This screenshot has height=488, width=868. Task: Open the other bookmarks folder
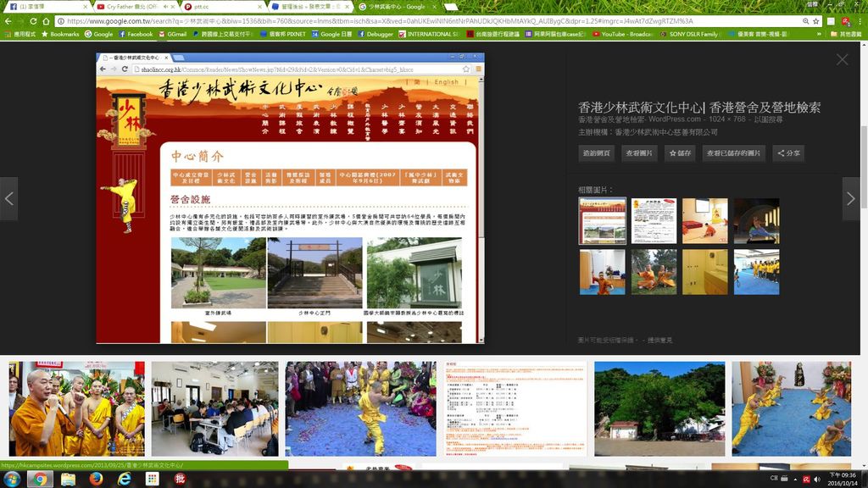pos(846,34)
